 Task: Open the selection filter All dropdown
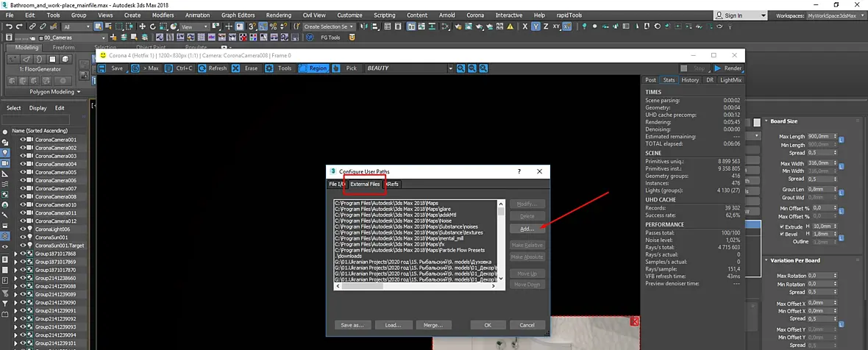coord(77,26)
